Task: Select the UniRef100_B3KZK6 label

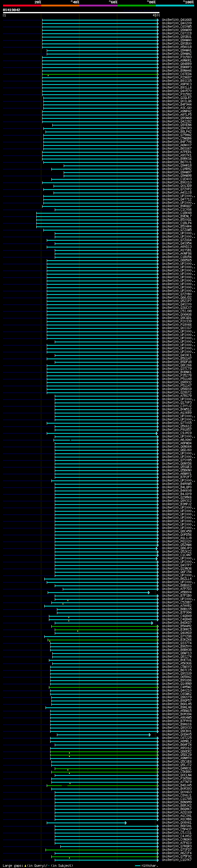Action: 177,640
